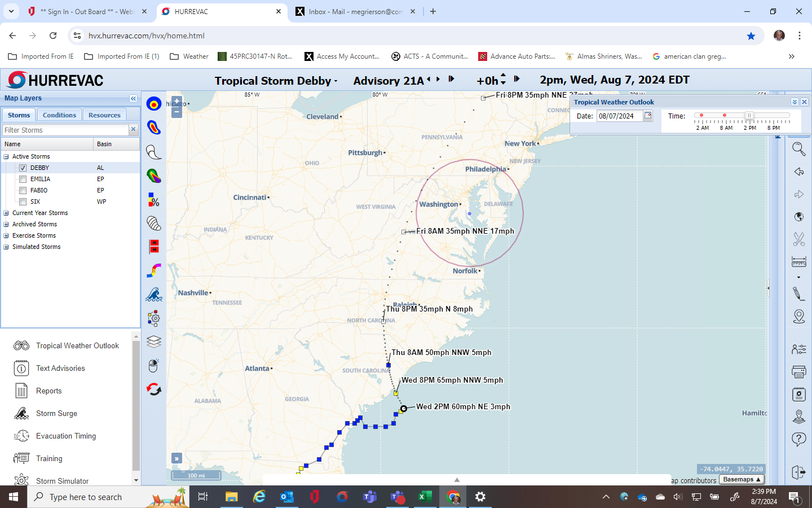Expand Simulated Storms node
812x508 pixels.
tap(6, 247)
